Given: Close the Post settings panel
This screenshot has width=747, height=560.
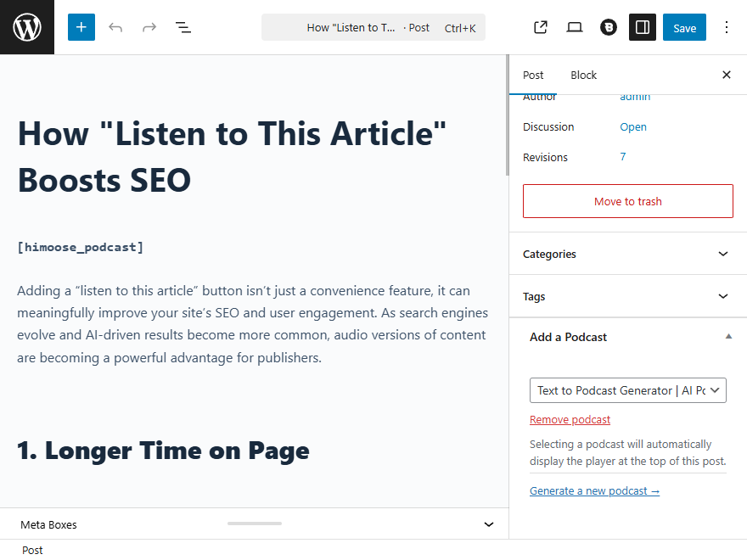Looking at the screenshot, I should [x=727, y=75].
